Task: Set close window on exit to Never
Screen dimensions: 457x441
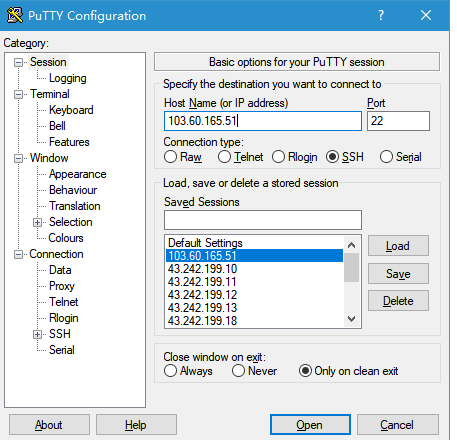Action: pos(238,371)
